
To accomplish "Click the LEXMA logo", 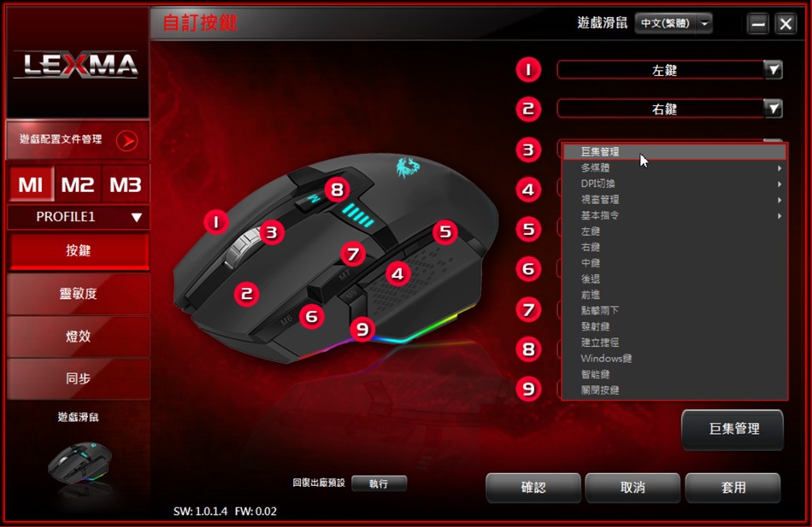I will [77, 65].
